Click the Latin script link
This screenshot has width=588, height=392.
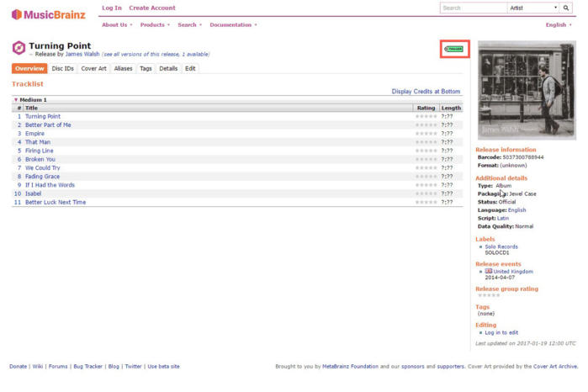pyautogui.click(x=503, y=219)
